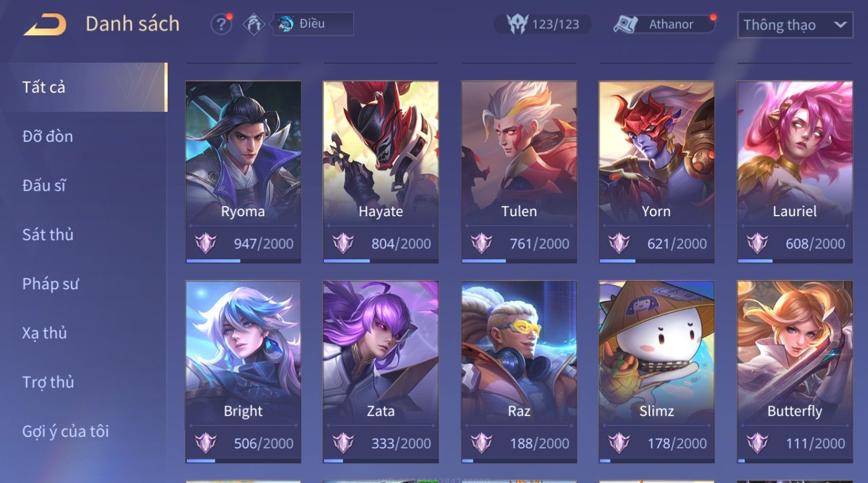Click the 123/123 hero count icon
Viewport: 868px width, 483px height.
click(x=516, y=24)
